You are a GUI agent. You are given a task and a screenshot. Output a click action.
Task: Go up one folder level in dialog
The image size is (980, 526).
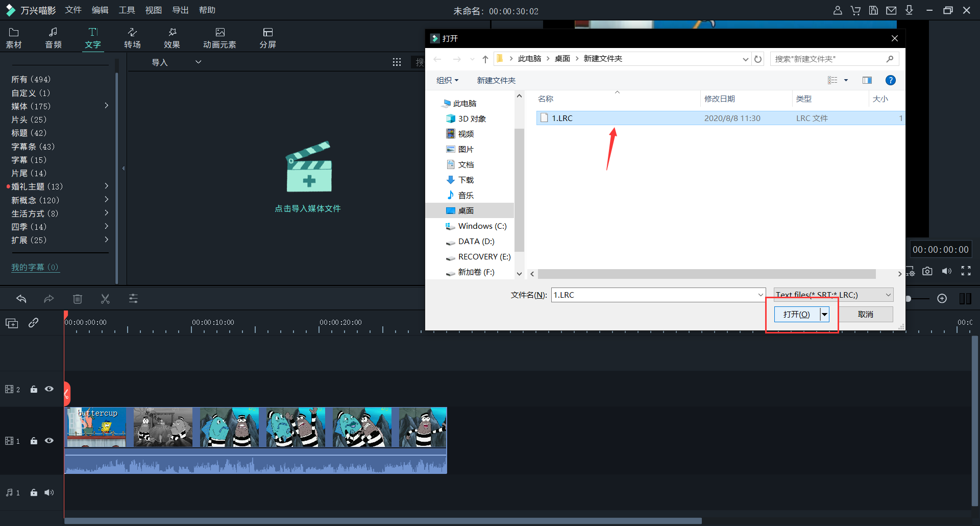click(x=485, y=59)
